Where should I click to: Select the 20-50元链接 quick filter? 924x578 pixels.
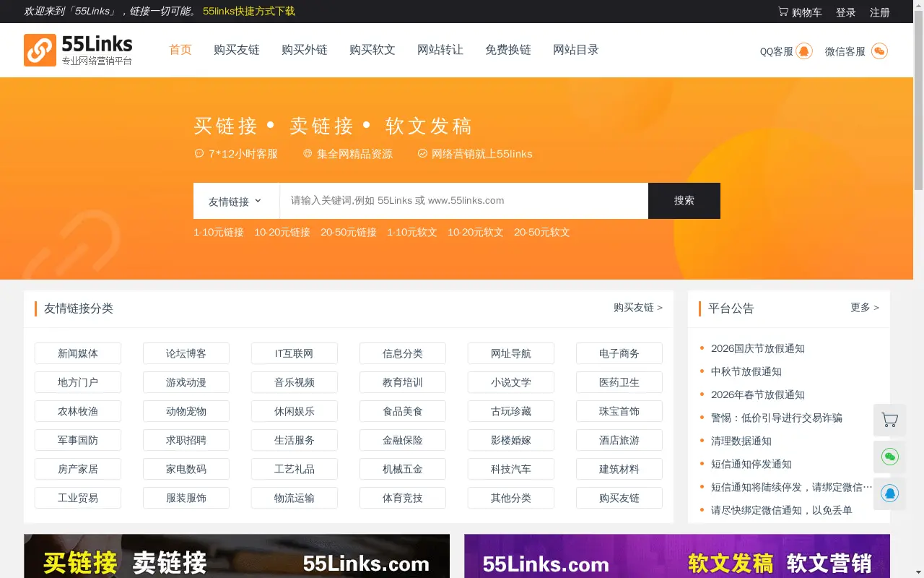pos(349,233)
